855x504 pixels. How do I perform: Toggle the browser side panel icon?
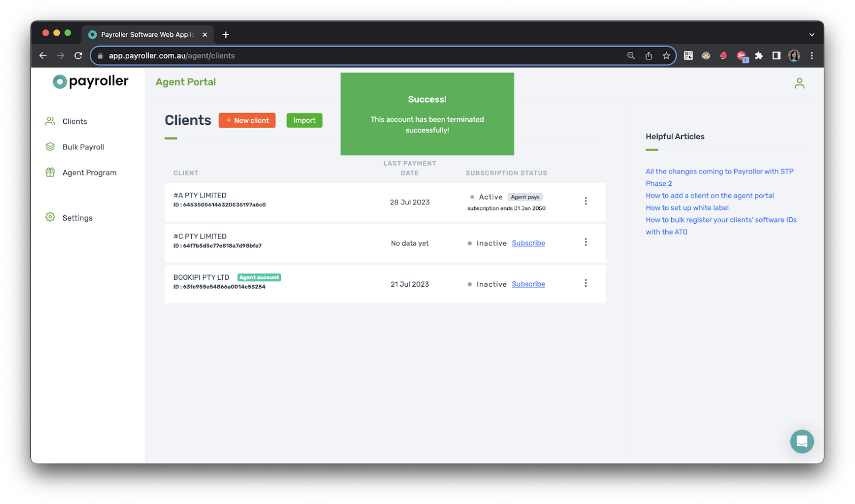click(x=776, y=56)
